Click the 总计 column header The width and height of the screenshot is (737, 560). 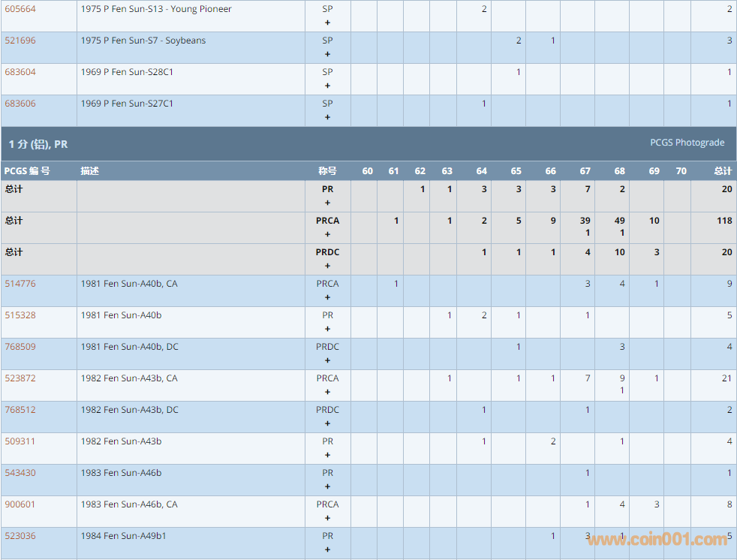point(722,171)
